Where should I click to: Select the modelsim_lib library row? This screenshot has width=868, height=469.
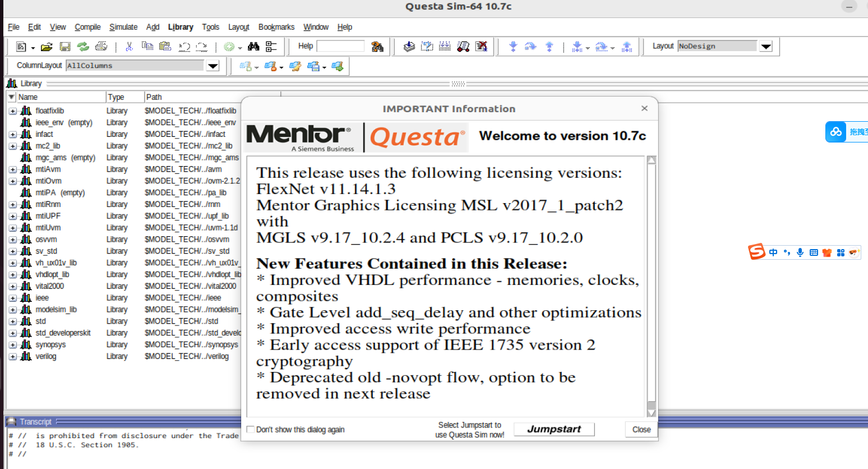[x=123, y=310]
